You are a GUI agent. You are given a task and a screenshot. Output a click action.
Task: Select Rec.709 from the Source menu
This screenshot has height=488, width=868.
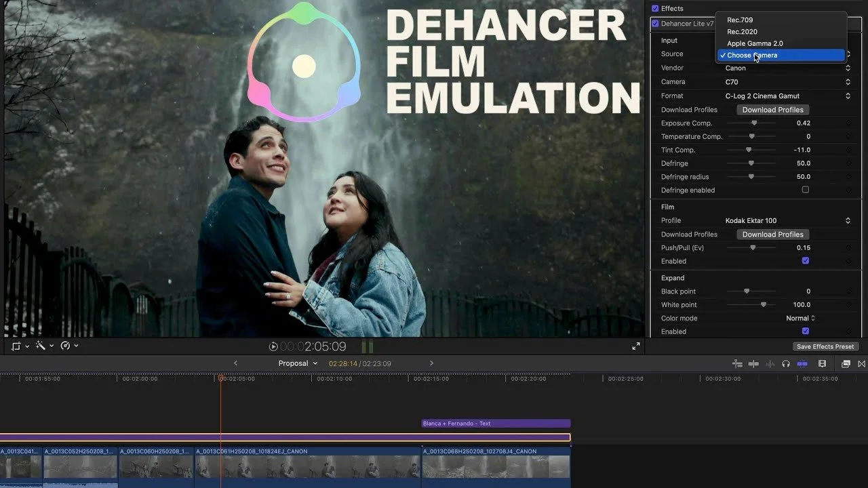pos(781,20)
